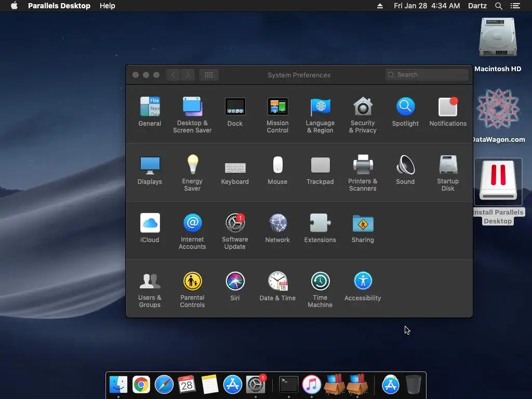532x399 pixels.
Task: Open the Network preferences pane
Action: 277,228
